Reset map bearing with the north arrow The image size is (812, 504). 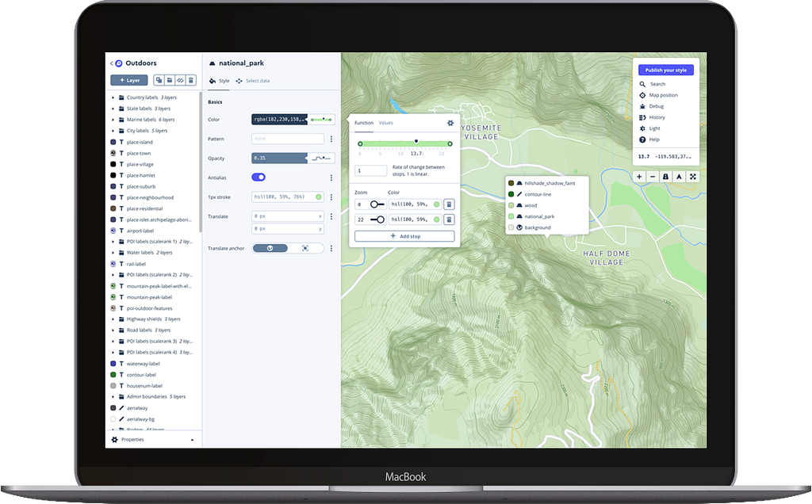click(x=679, y=177)
